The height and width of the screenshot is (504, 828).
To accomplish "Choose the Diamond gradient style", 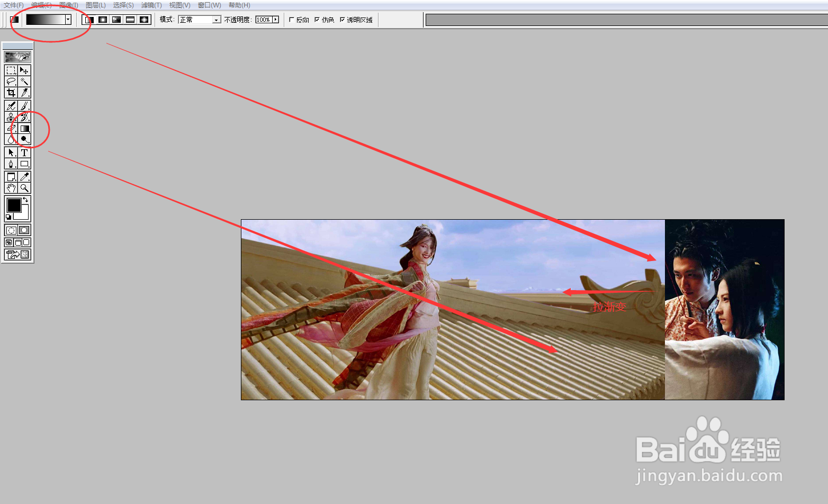I will [144, 20].
